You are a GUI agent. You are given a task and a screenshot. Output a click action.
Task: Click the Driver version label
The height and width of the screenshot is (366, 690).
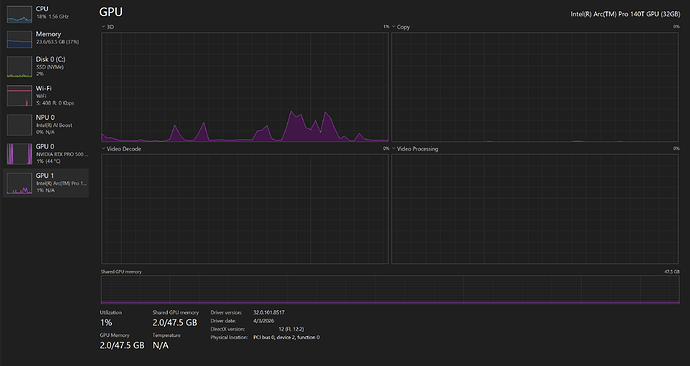tap(226, 312)
